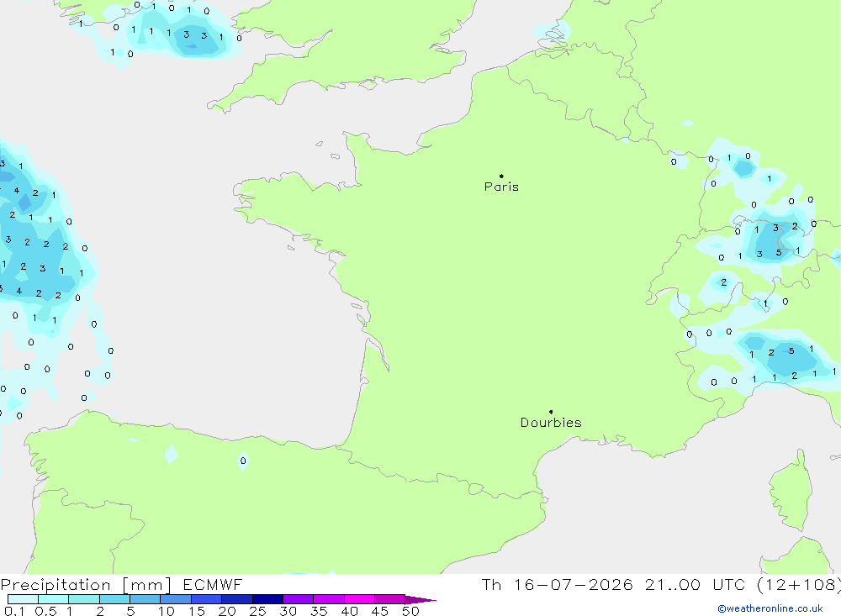Pick the 30–35 mm legend color
Screen dimensions: 841x616
(x=299, y=599)
